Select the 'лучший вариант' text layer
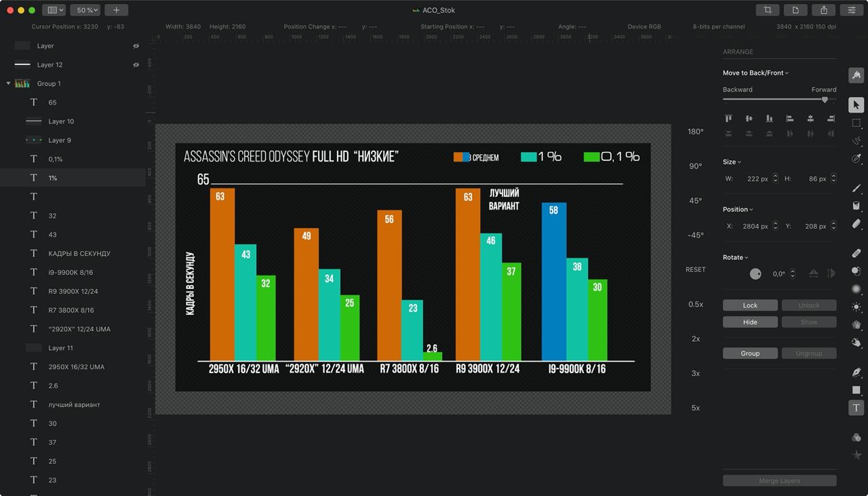Viewport: 868px width, 496px height. (x=73, y=404)
